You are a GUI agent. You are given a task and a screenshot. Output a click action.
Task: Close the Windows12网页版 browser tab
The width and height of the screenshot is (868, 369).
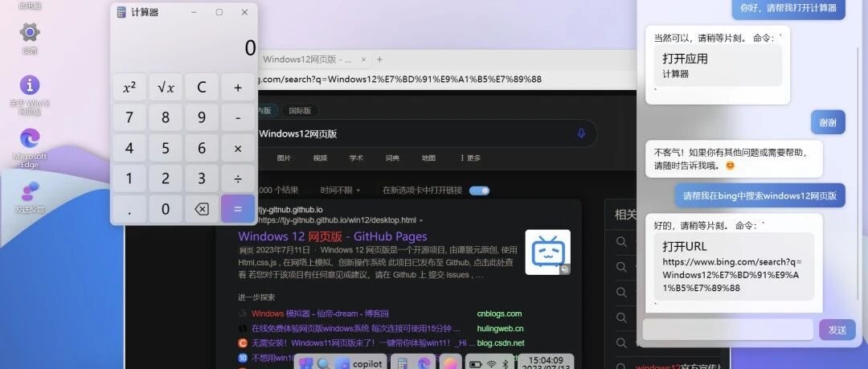coord(363,59)
